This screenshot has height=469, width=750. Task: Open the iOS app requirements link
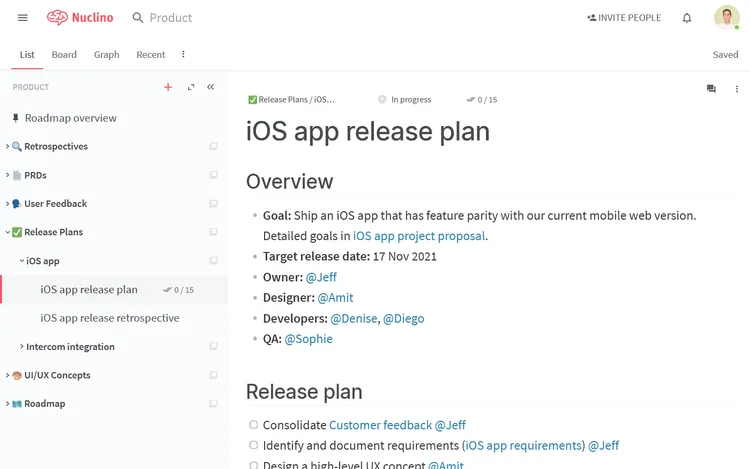coord(524,446)
